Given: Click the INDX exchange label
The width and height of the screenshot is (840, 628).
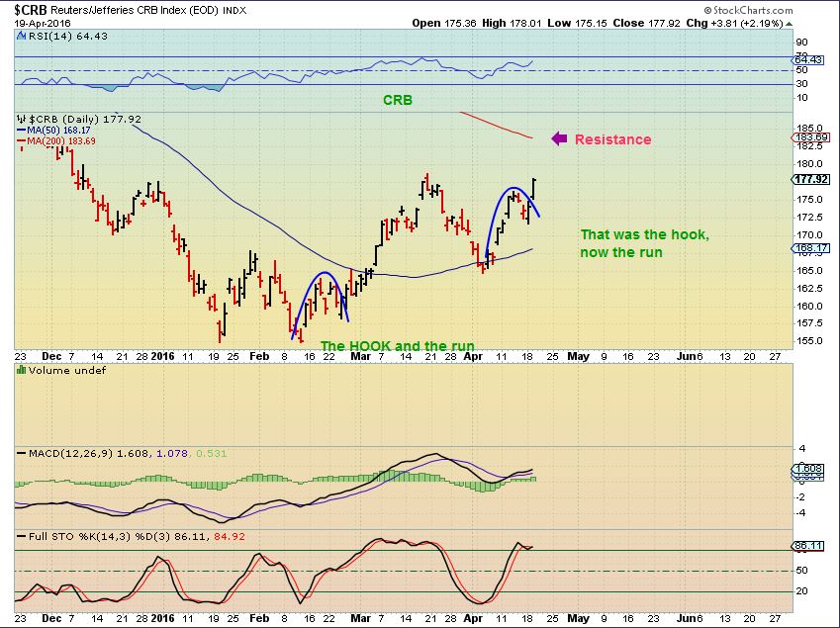Looking at the screenshot, I should tap(234, 10).
